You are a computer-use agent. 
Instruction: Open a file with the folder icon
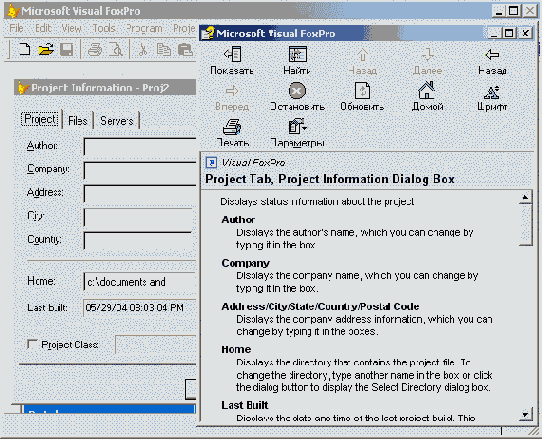tap(46, 49)
